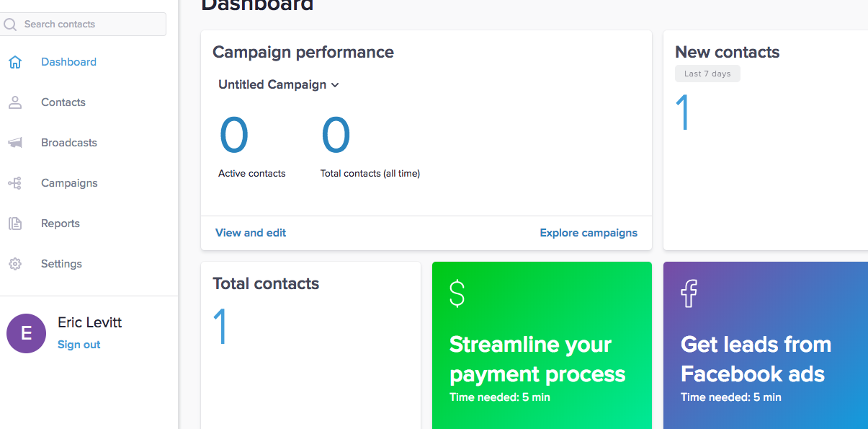Screen dimensions: 868x429
Task: Click the Eric Levitt user name
Action: point(90,322)
